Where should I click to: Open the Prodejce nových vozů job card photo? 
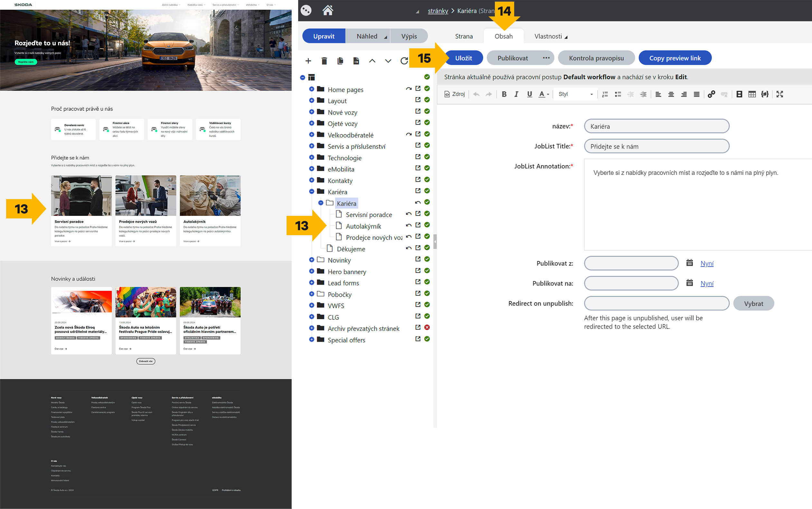tap(146, 196)
